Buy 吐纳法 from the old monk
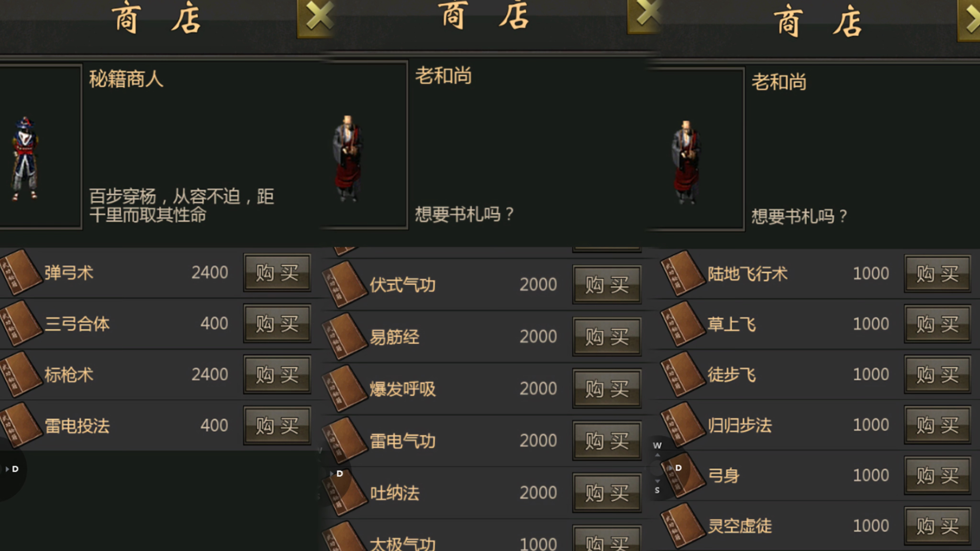The image size is (980, 551). [x=607, y=493]
